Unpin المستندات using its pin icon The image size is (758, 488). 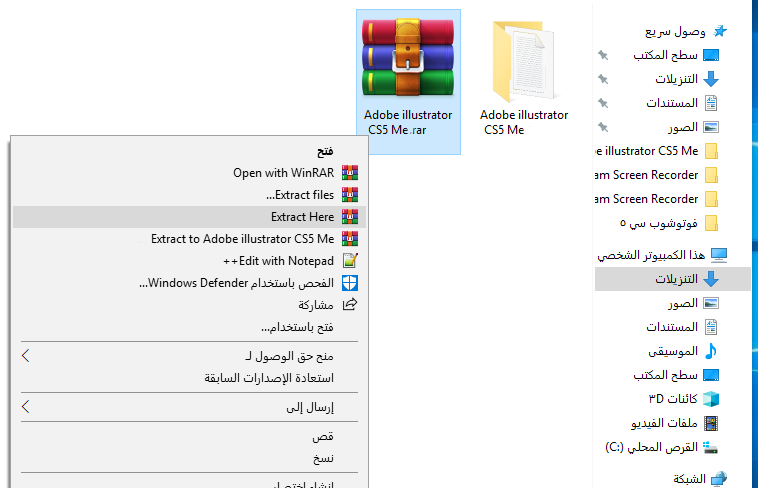(603, 103)
